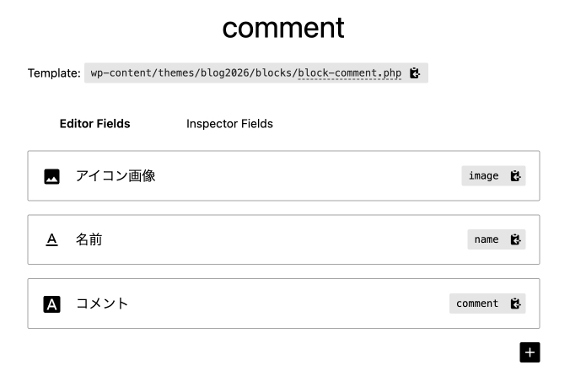Click the image field type icon
Viewport: 570px width, 392px height.
[x=52, y=176]
